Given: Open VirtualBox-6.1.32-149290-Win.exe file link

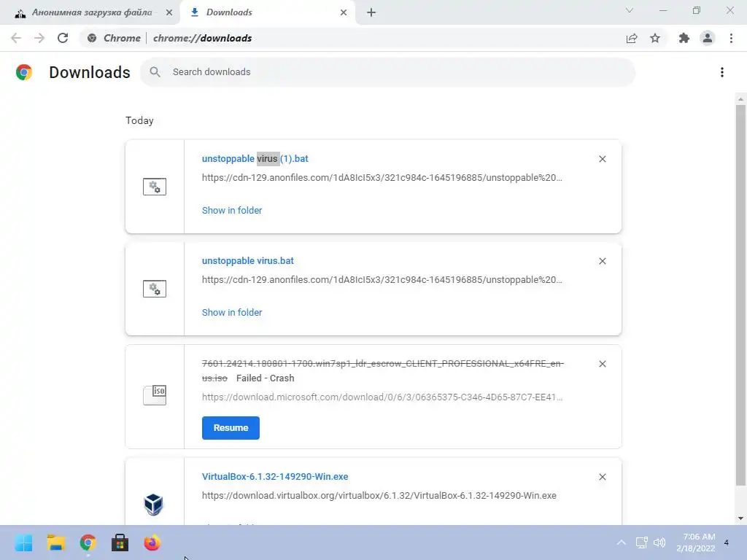Looking at the screenshot, I should 275,477.
